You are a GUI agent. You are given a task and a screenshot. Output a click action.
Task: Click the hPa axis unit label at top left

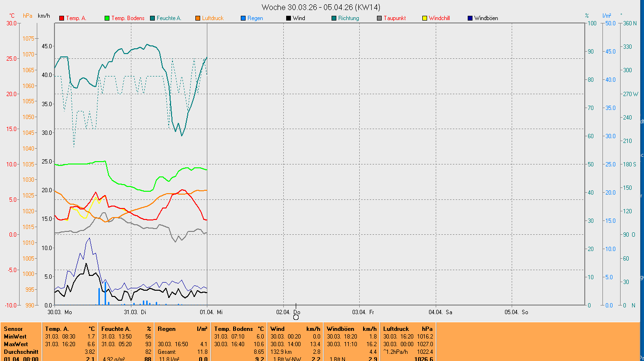pos(28,16)
